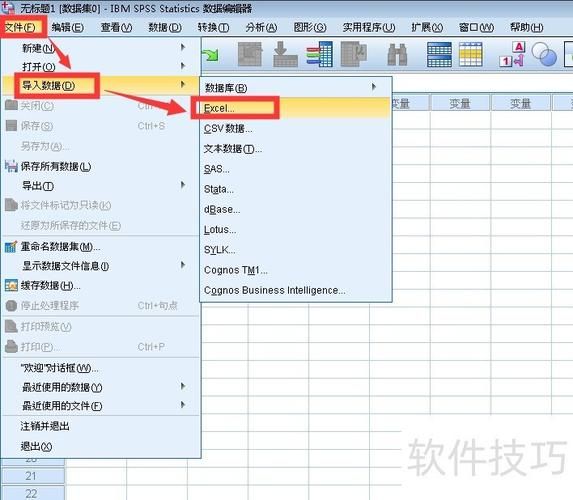Open the 窗口(W) menu
The width and height of the screenshot is (573, 500).
pos(476,27)
